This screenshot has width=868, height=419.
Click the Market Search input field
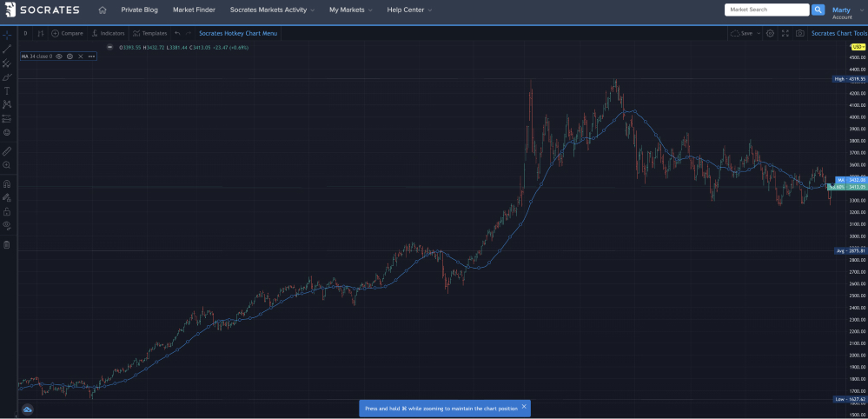[x=766, y=10]
